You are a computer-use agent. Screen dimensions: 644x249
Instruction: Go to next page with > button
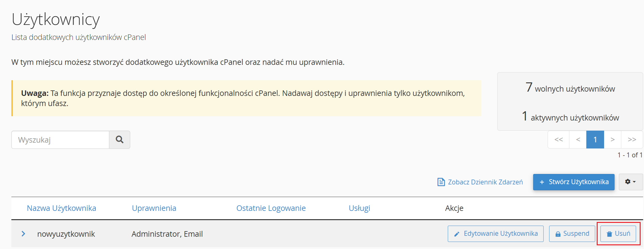coord(612,140)
